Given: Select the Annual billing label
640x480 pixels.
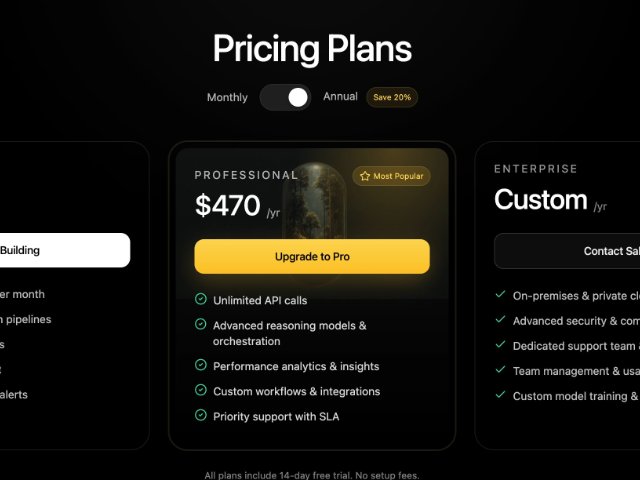Looking at the screenshot, I should click(x=340, y=97).
